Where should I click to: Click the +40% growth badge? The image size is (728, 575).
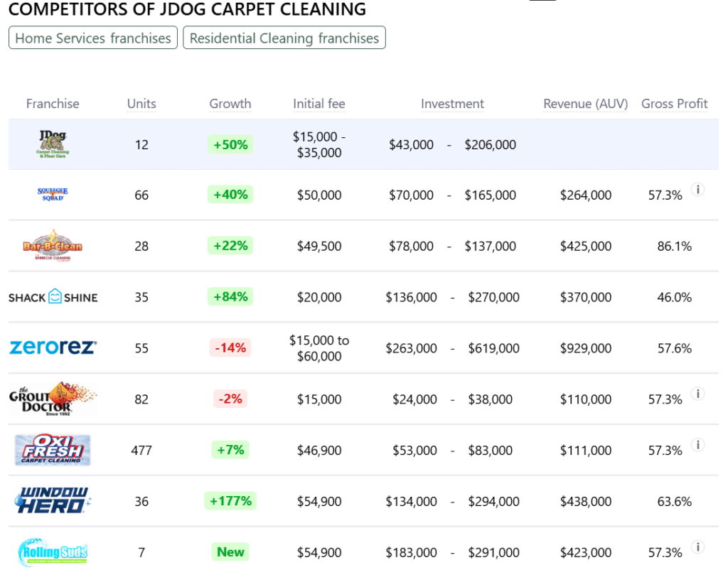tap(230, 195)
